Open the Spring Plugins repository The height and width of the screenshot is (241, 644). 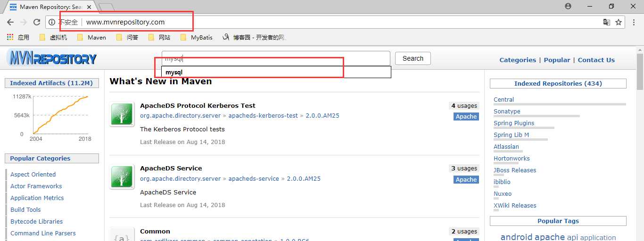coord(514,123)
